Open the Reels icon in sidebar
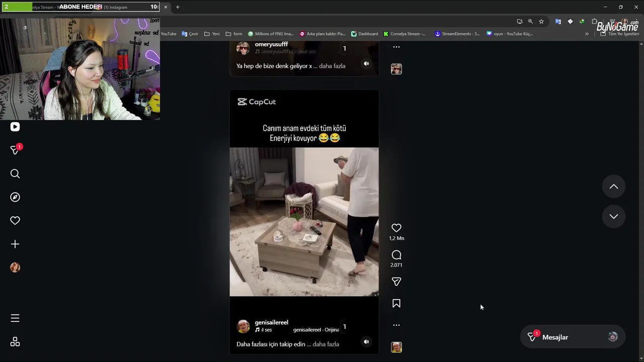The width and height of the screenshot is (644, 362). 15,127
